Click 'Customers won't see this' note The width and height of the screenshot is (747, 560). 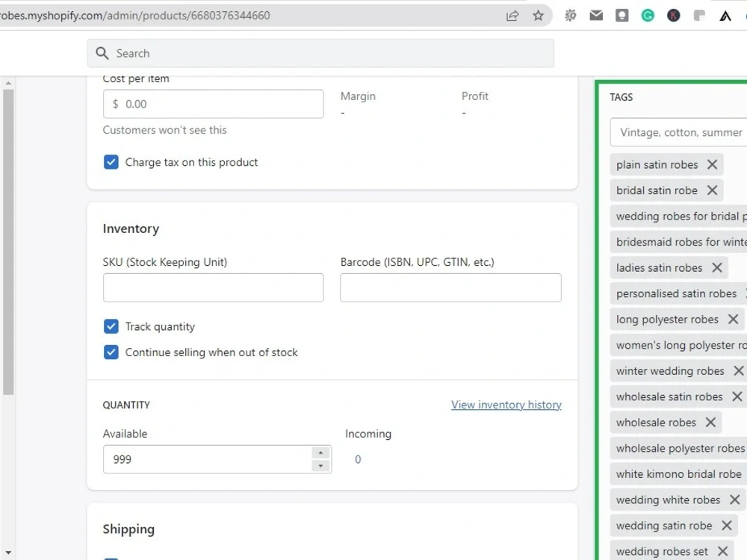[x=165, y=130]
